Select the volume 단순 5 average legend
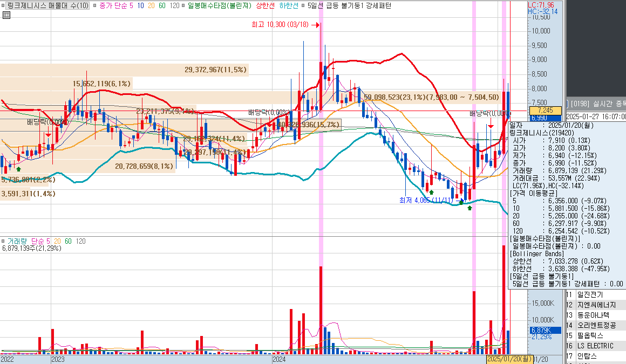626x364 pixels. tap(40, 241)
